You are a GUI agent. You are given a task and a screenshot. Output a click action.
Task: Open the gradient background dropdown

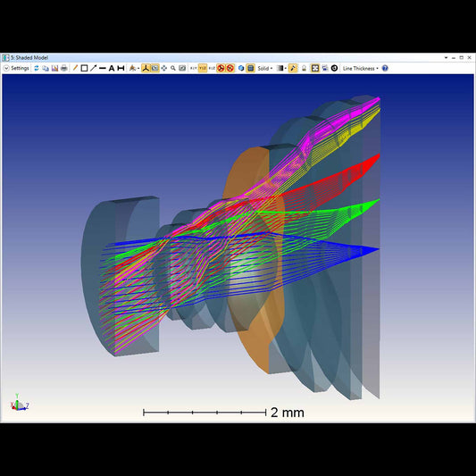[281, 68]
